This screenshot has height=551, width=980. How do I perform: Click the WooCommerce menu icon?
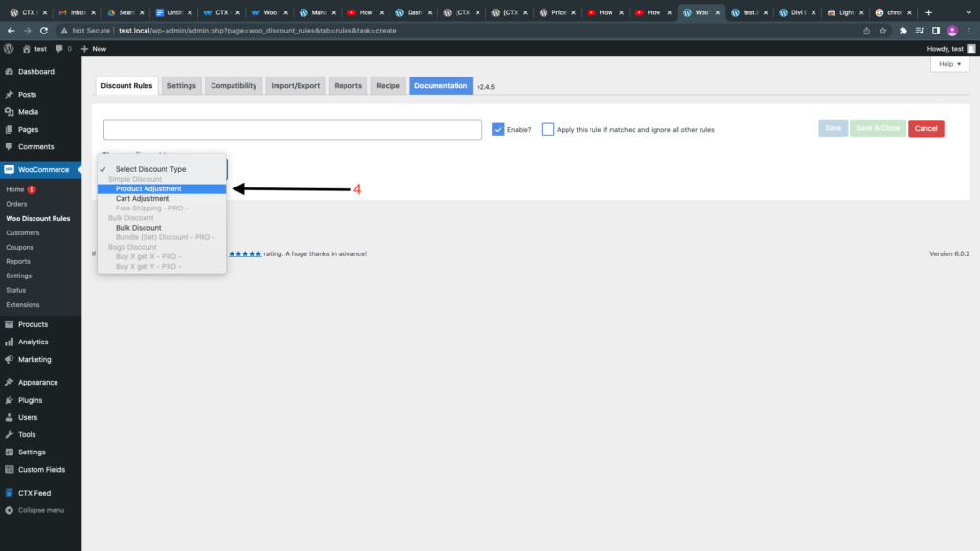(x=9, y=169)
